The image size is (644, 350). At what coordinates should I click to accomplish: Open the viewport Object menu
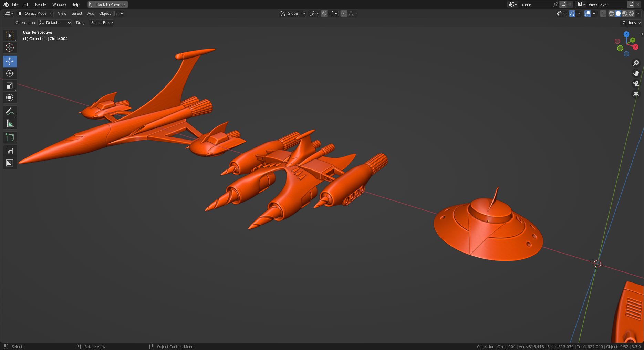[105, 13]
